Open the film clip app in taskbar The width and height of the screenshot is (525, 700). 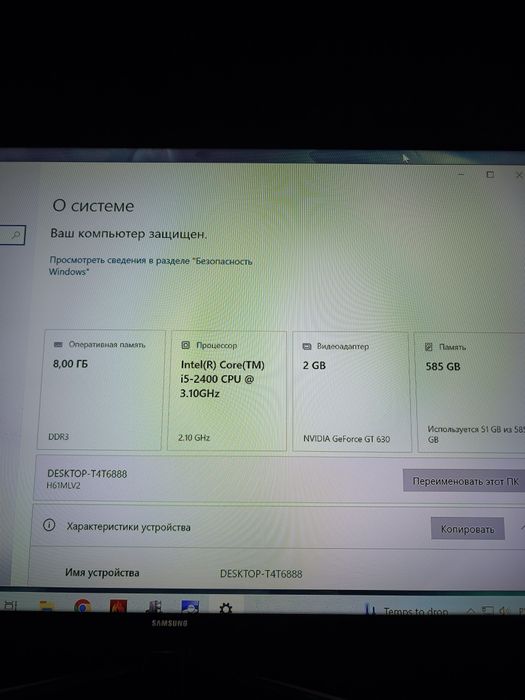click(154, 607)
